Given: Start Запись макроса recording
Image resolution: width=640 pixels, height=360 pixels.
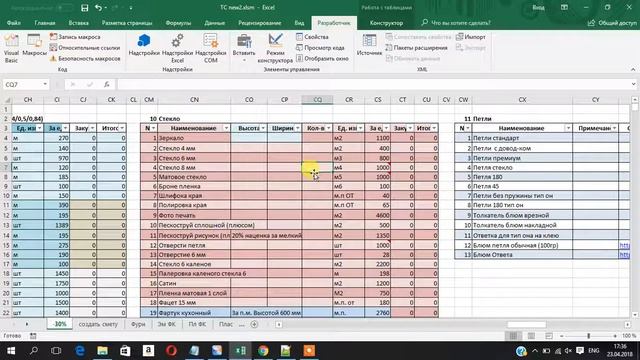Looking at the screenshot, I should pos(75,37).
